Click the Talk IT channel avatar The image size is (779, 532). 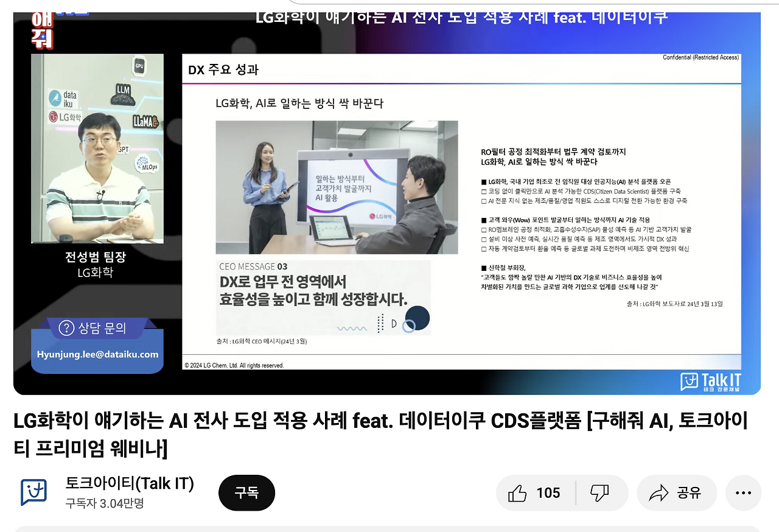click(x=33, y=492)
